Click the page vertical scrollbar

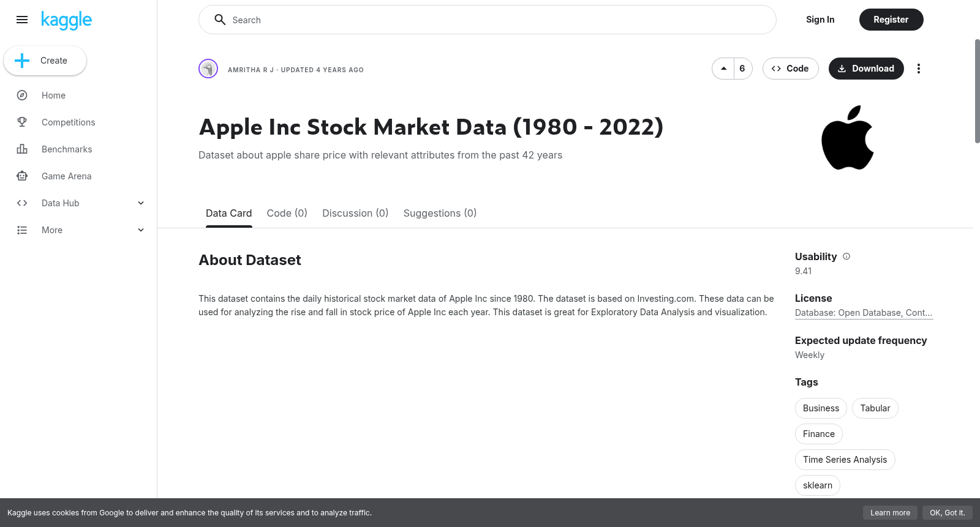tap(977, 91)
